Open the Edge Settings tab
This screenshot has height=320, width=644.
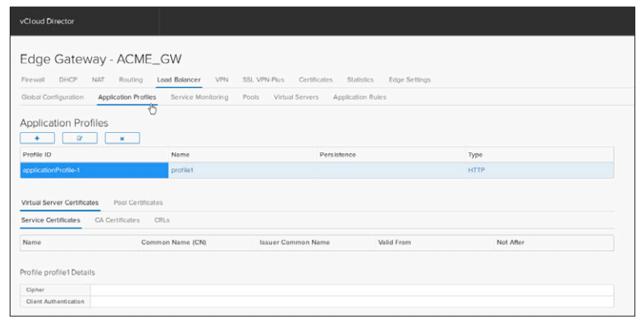[409, 80]
